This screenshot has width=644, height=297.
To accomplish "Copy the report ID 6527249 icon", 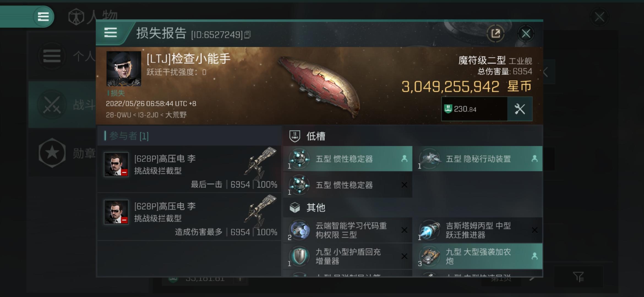I will pyautogui.click(x=247, y=35).
